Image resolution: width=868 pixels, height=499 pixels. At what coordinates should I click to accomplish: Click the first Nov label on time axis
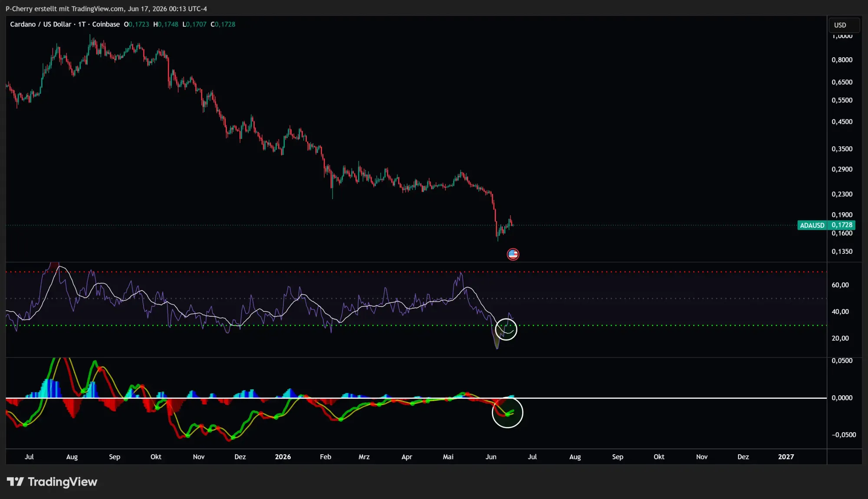(199, 457)
